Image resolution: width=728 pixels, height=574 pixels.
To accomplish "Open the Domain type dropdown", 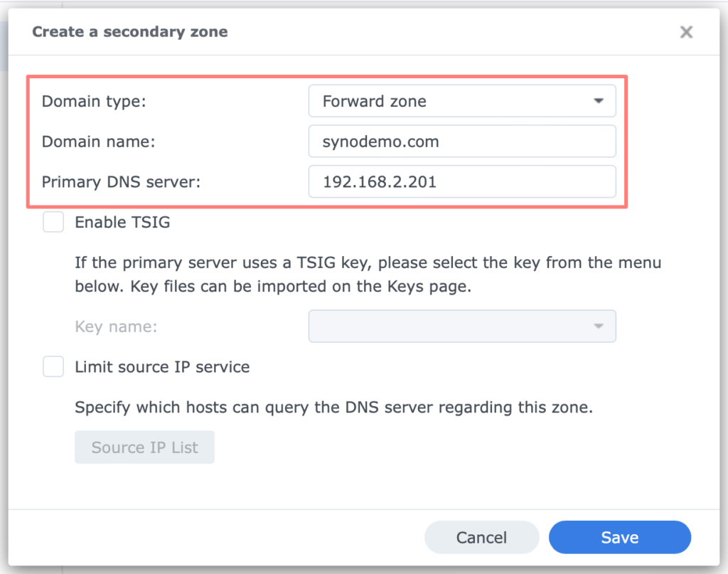I will point(462,101).
